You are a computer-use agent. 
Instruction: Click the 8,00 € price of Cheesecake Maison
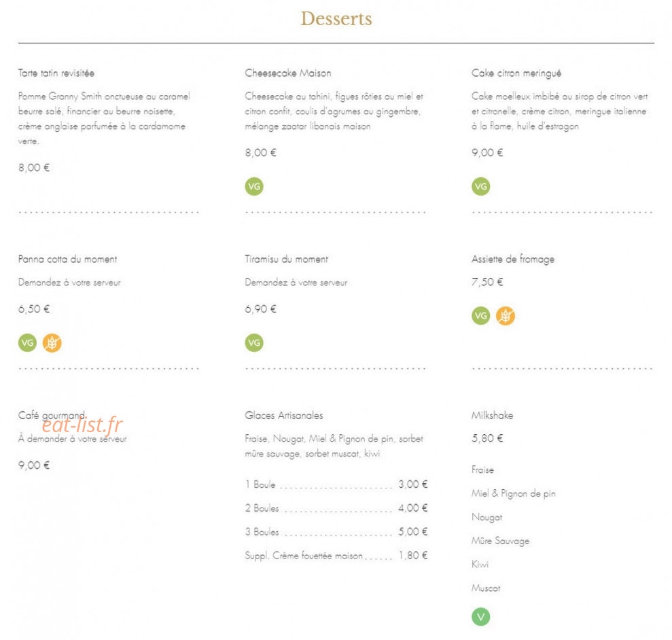pyautogui.click(x=260, y=153)
